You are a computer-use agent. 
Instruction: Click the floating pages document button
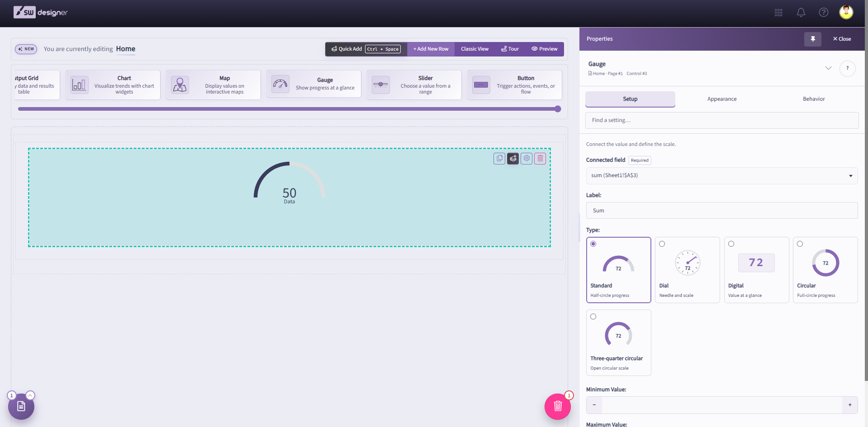pos(21,407)
